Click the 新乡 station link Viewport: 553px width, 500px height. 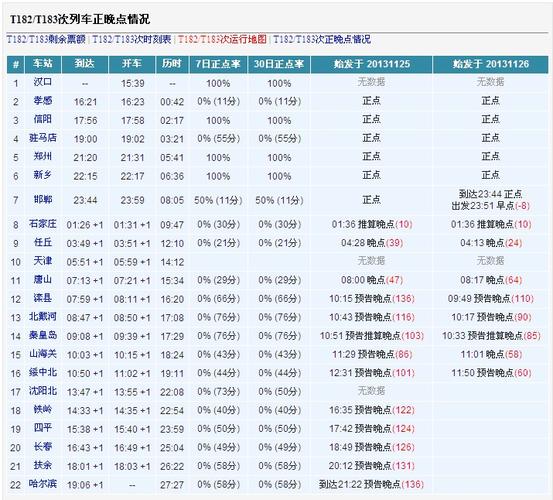tap(43, 175)
